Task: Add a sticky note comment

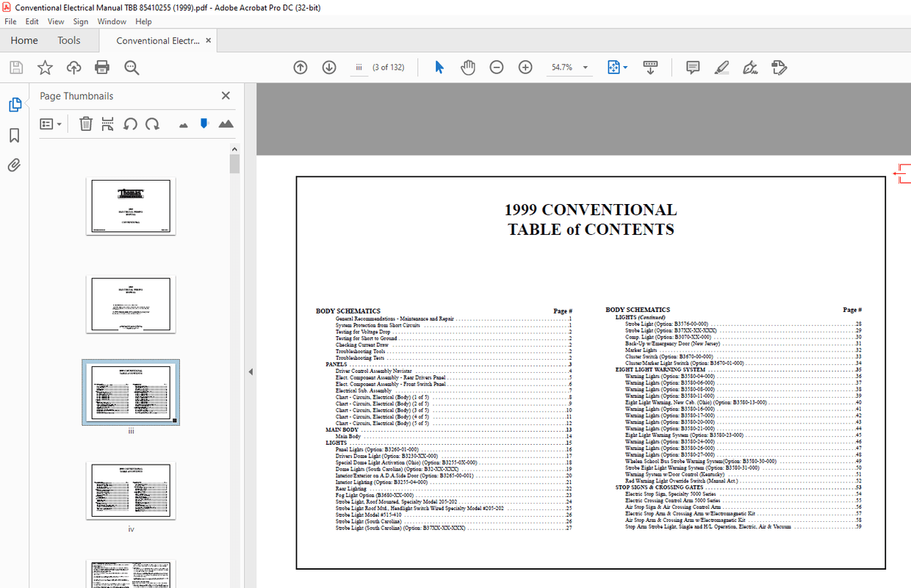Action: [x=692, y=67]
